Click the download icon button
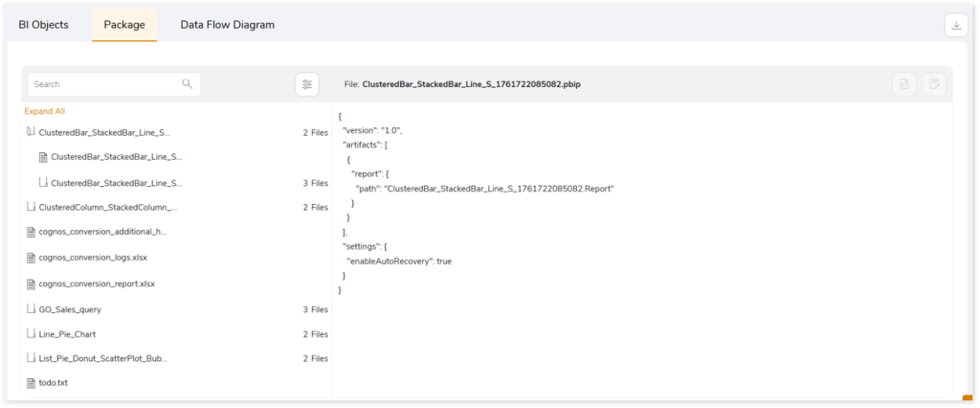Screen dimensions: 980x408 coord(956,26)
